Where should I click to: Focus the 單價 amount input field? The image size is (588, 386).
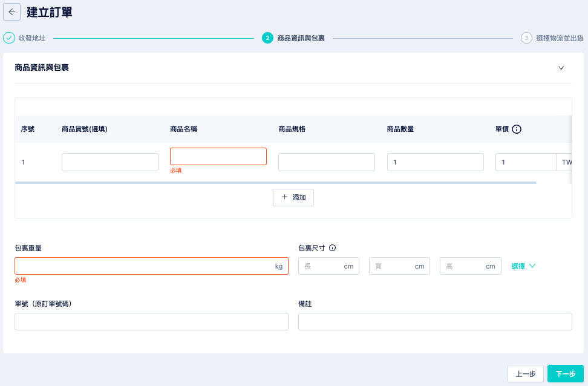pyautogui.click(x=526, y=162)
